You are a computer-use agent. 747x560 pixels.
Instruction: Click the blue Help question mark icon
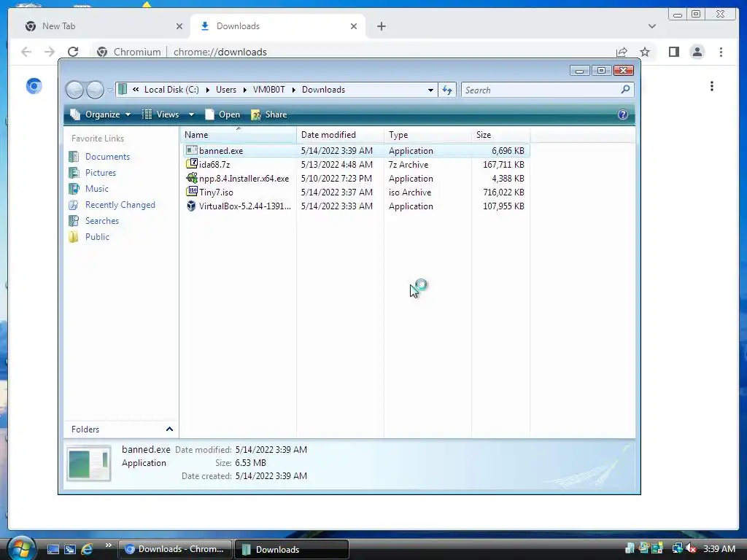[x=623, y=114]
